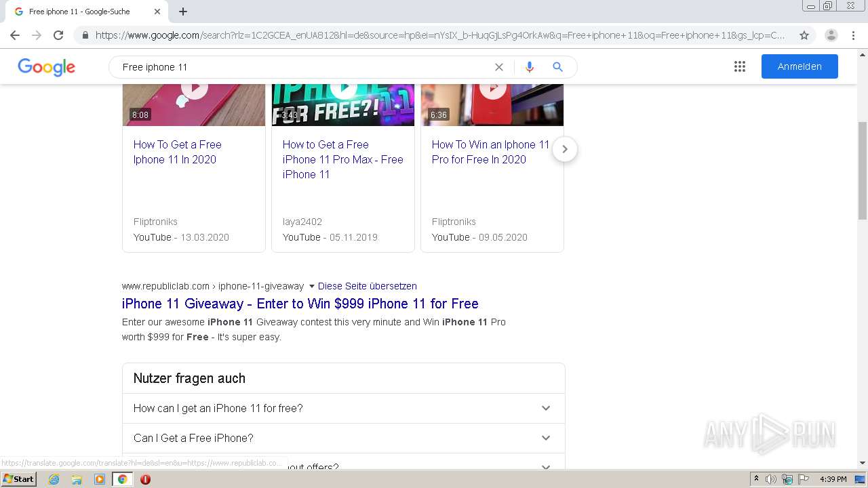Click scrollbar down arrow
This screenshot has height=488, width=868.
tap(862, 463)
